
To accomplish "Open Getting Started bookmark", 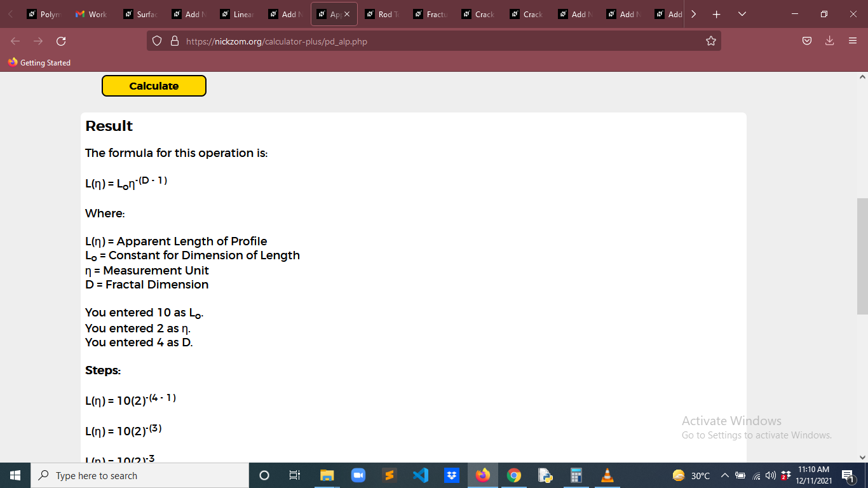I will coord(39,62).
